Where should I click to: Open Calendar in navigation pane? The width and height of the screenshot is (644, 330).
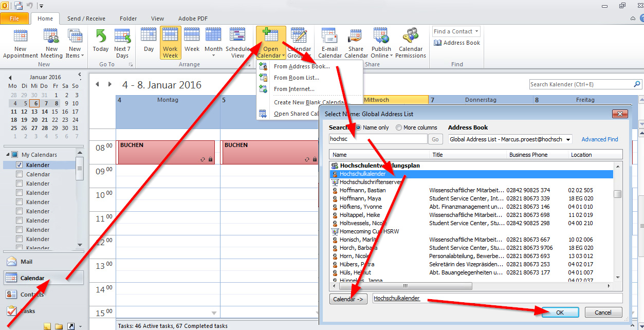click(x=43, y=278)
